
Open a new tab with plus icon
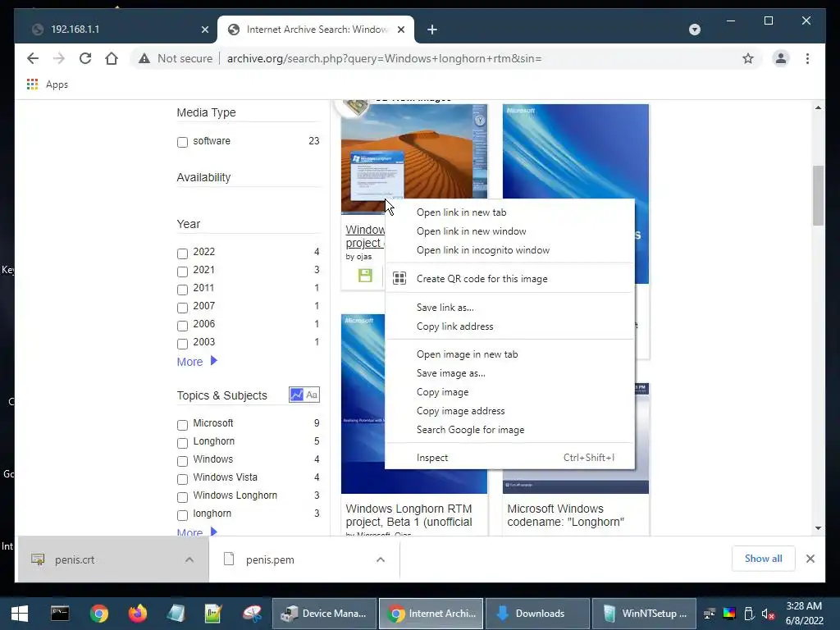point(432,30)
